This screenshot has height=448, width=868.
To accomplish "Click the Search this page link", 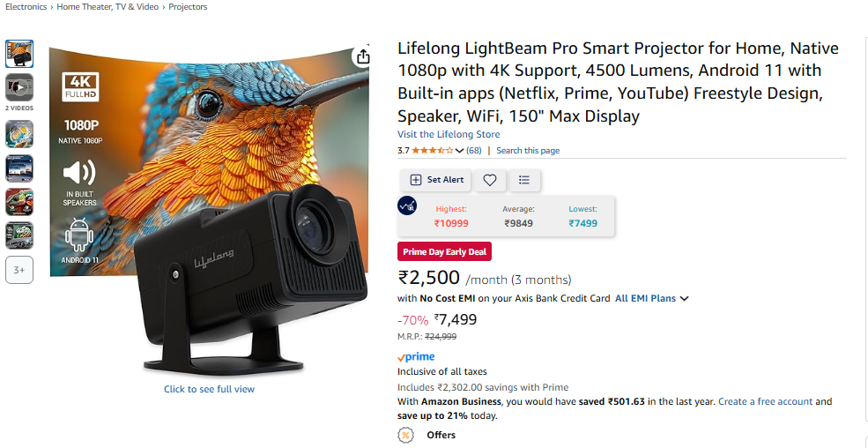I will pos(528,151).
